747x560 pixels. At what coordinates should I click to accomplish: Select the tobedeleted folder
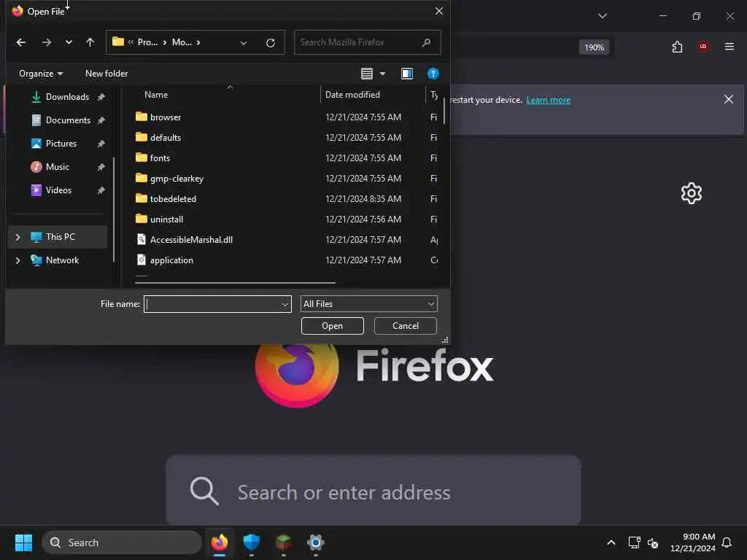pos(172,199)
